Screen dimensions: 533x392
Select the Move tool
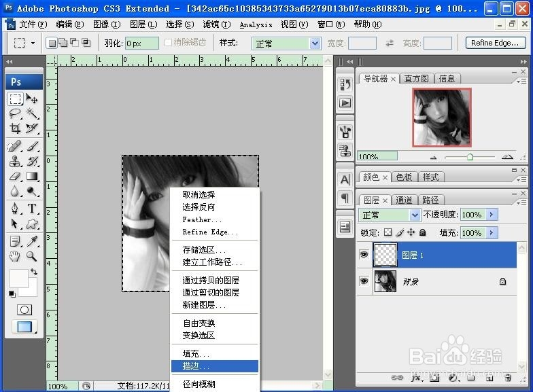(32, 99)
